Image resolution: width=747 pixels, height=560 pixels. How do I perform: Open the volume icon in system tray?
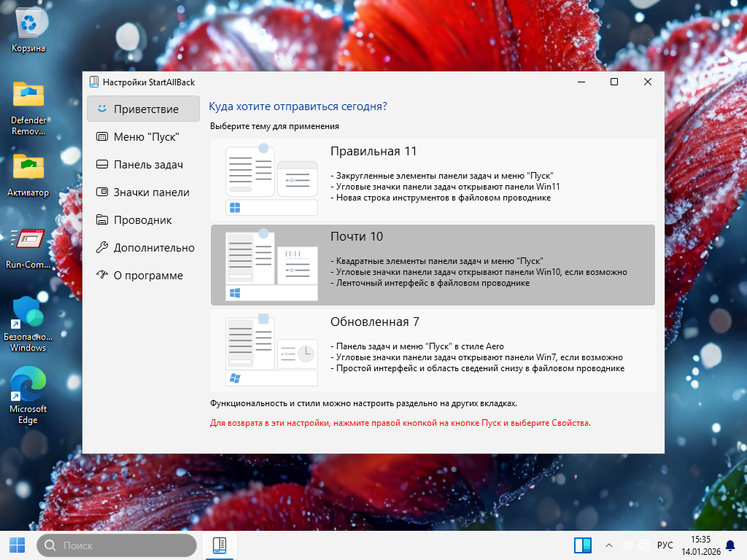(x=626, y=545)
